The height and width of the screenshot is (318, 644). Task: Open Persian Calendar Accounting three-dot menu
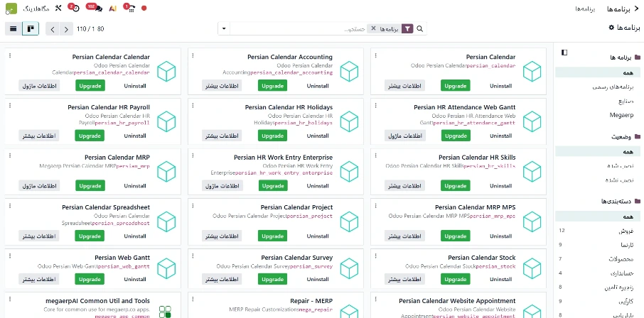193,55
